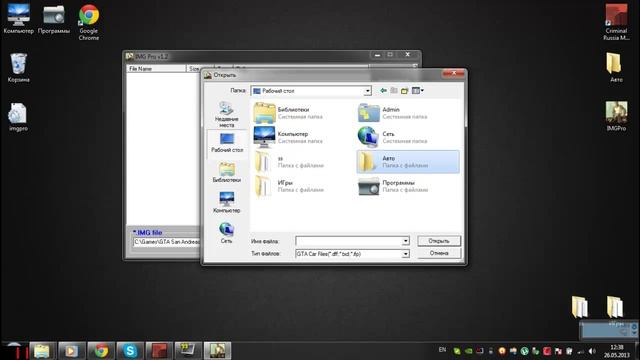Expand the Папка location dropdown

(367, 91)
